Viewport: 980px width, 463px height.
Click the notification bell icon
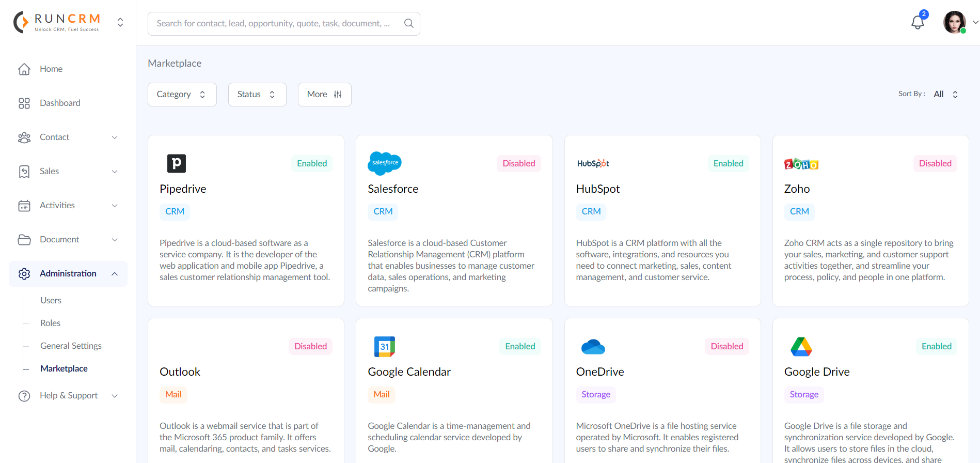[918, 22]
